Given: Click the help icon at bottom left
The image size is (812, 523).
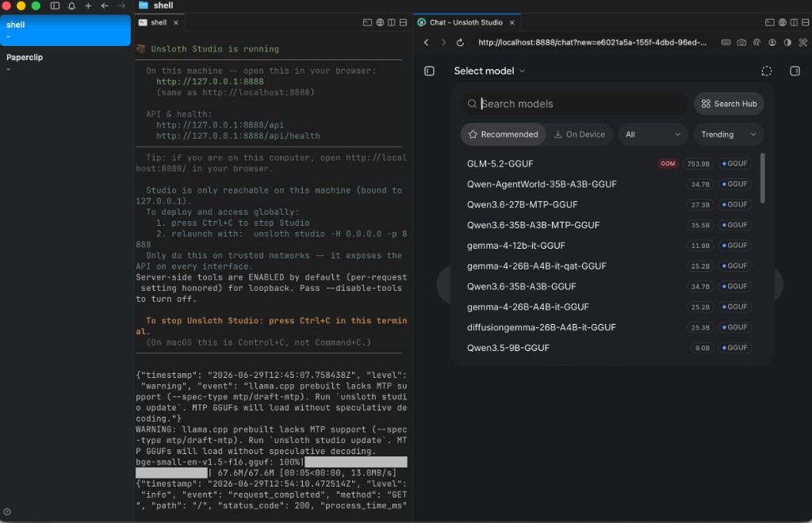Looking at the screenshot, I should 7,512.
